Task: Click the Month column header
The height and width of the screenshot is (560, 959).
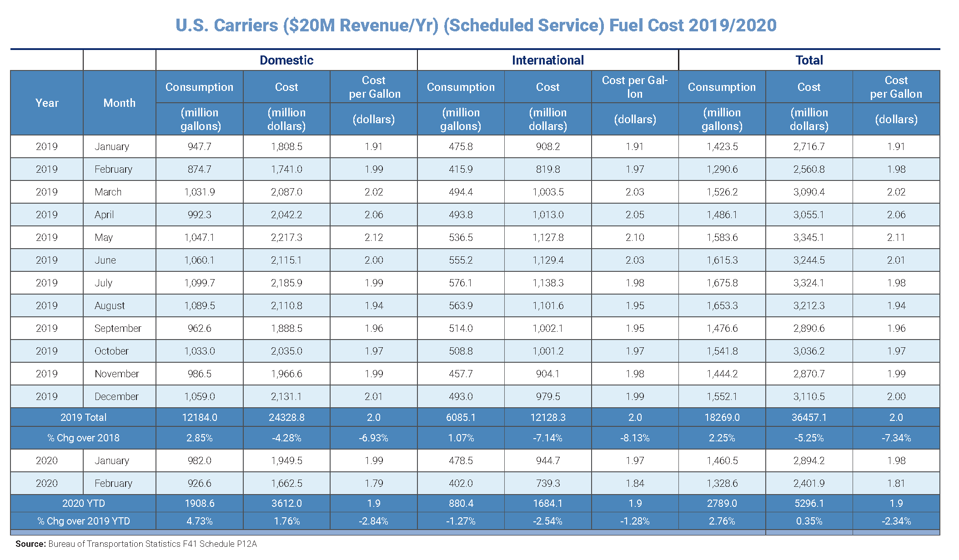Action: click(119, 103)
